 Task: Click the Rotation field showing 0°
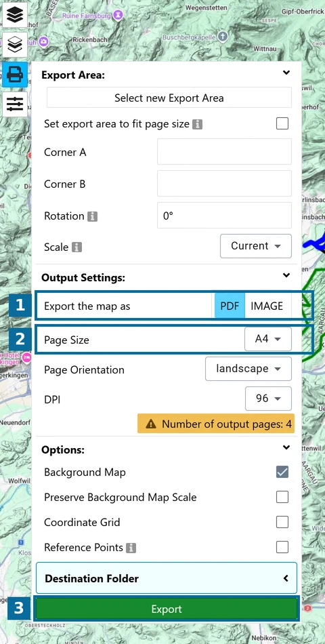pos(225,215)
